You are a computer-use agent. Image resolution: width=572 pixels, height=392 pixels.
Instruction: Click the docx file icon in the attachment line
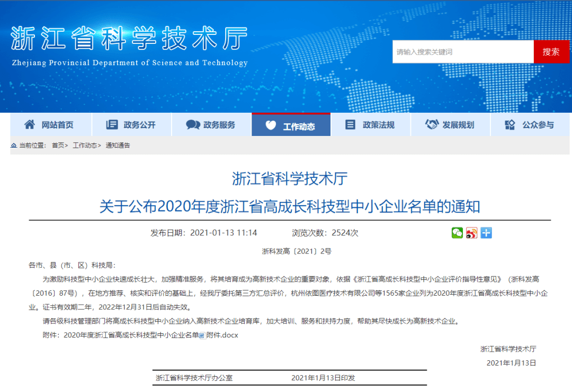202,335
